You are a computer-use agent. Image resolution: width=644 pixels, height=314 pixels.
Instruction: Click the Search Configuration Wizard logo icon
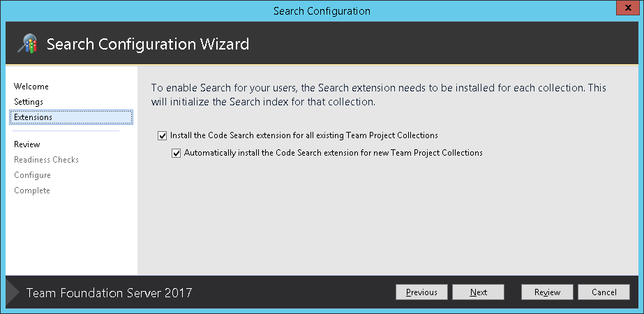coord(27,43)
